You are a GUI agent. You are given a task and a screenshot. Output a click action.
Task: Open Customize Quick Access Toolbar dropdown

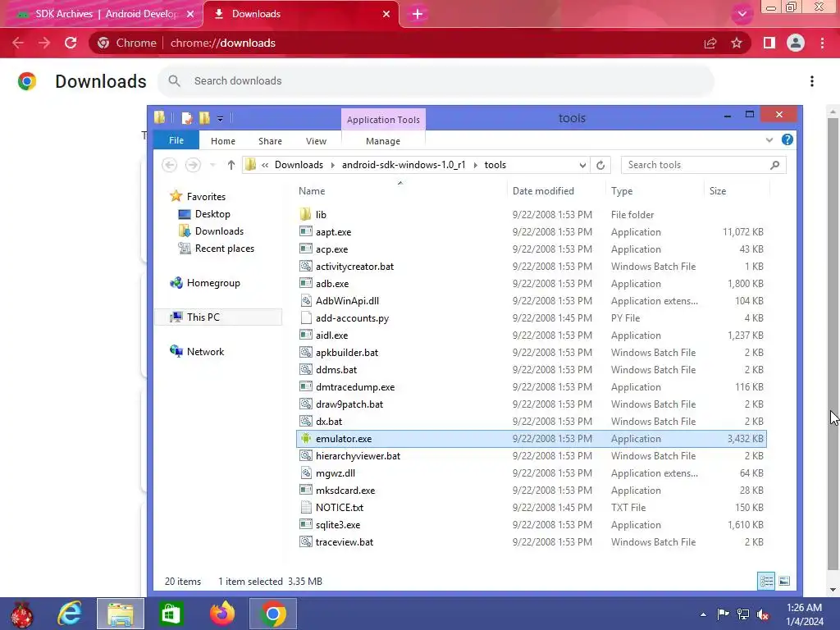[220, 119]
